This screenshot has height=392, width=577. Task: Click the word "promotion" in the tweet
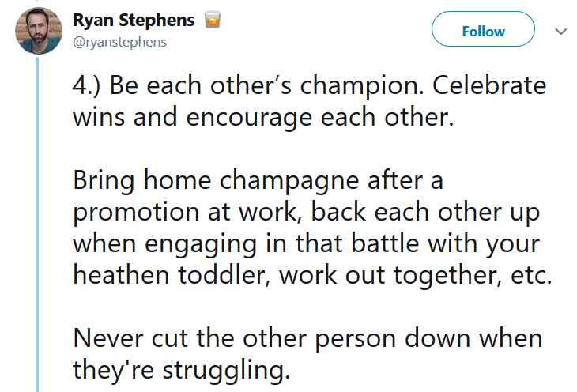[136, 213]
